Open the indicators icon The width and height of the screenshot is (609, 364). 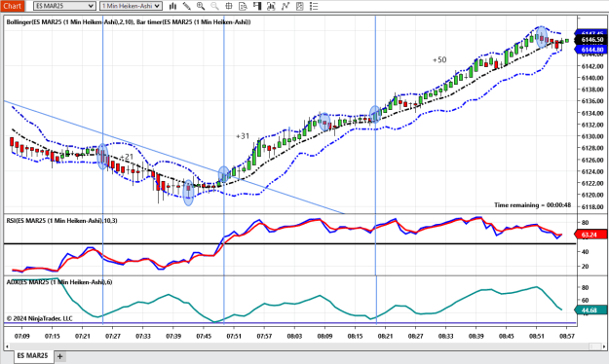(x=285, y=6)
